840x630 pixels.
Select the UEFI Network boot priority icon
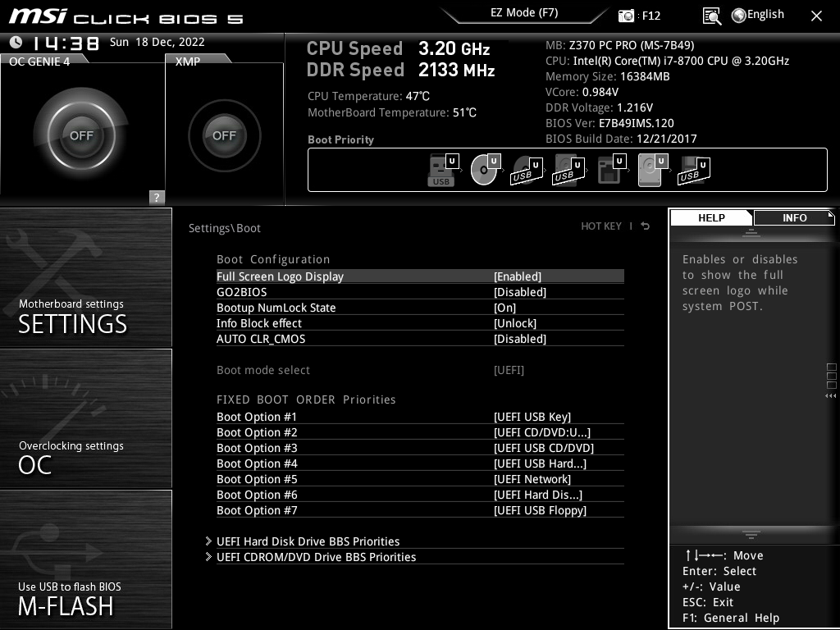pos(611,170)
